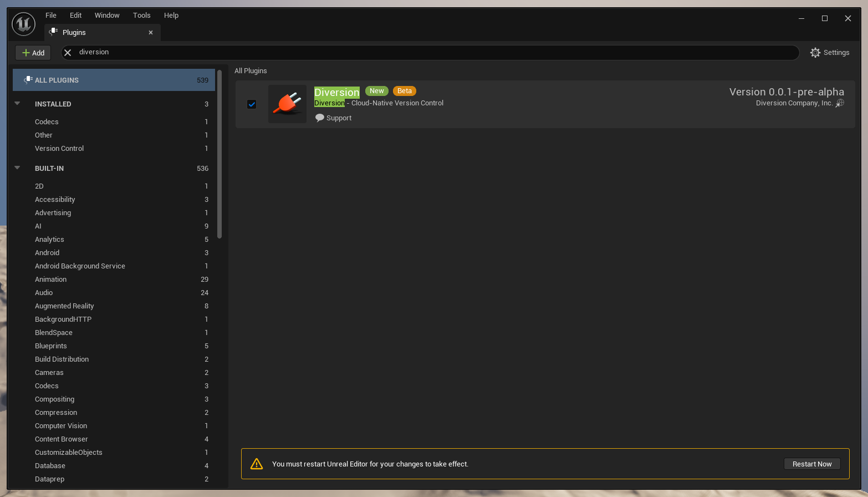Open the Edit menu
868x497 pixels.
(x=76, y=15)
